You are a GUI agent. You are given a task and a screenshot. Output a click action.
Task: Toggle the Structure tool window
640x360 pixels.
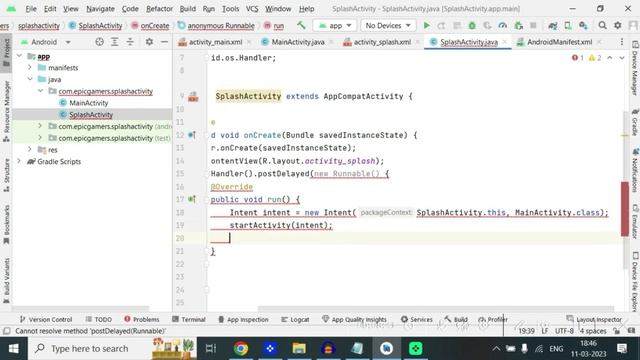point(6,176)
